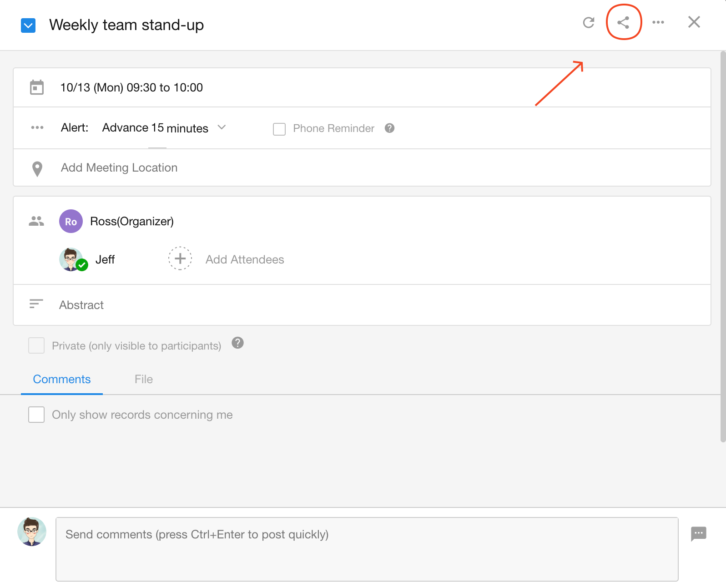Screen dimensions: 726x588
Task: Click the Add Meeting Location field
Action: click(x=119, y=168)
